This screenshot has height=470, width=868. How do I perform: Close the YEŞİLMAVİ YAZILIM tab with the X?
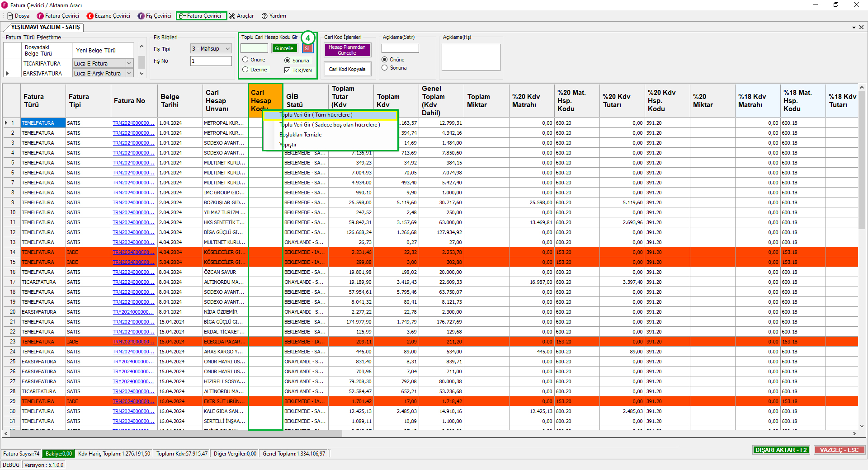861,27
